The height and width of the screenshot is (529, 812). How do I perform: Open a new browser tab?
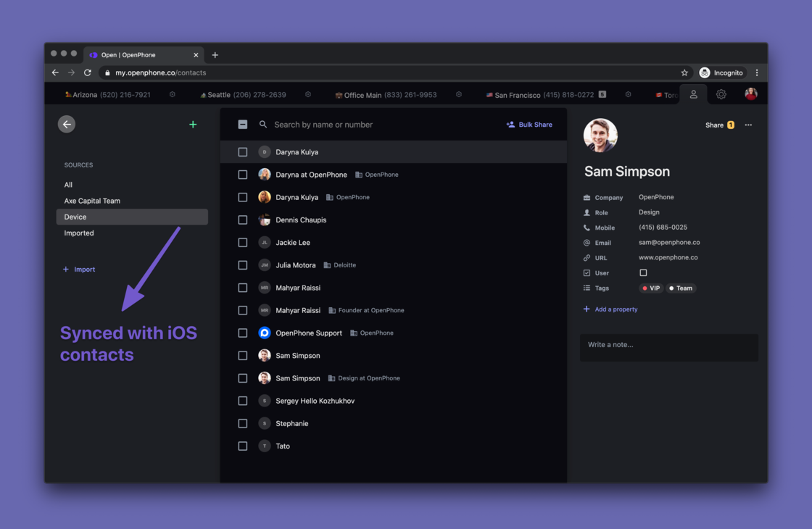(215, 55)
